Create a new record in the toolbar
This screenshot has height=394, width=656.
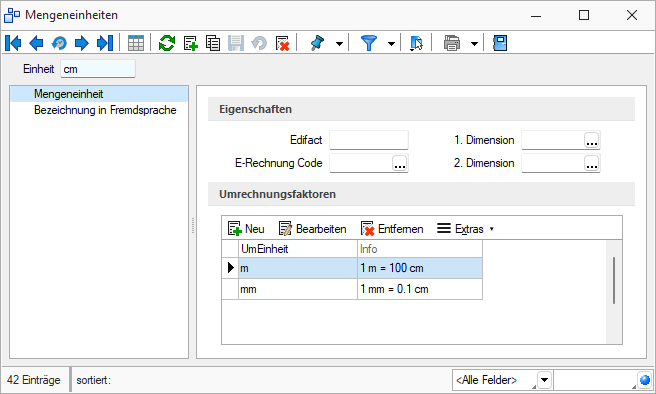click(x=191, y=43)
